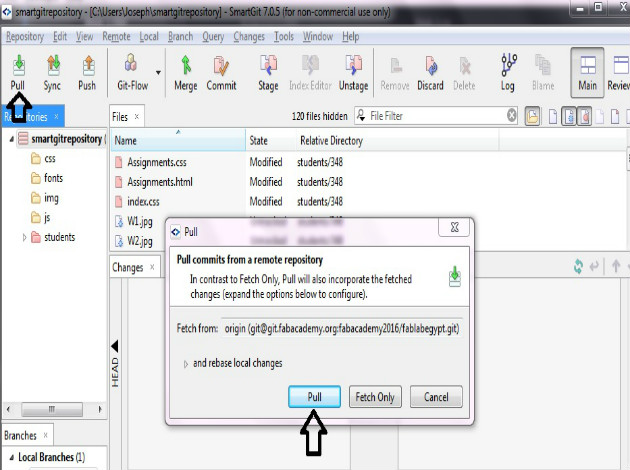
Task: Open the Log toolbar icon
Action: [508, 72]
